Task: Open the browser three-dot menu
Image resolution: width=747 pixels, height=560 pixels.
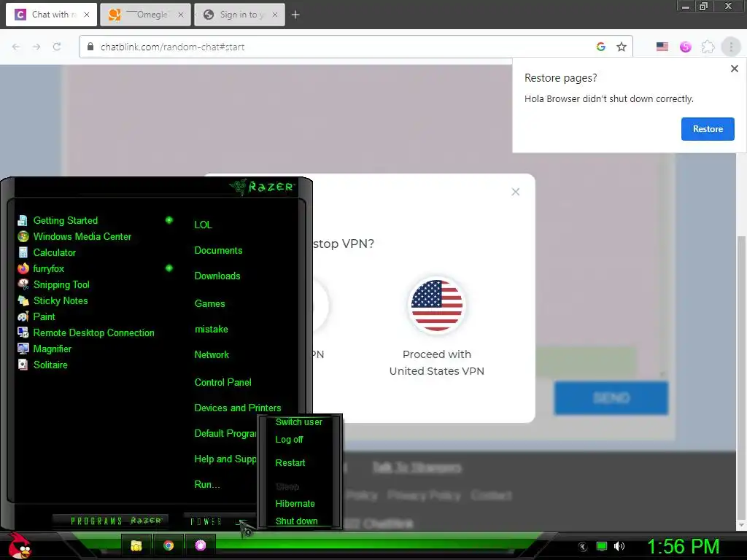Action: [731, 47]
